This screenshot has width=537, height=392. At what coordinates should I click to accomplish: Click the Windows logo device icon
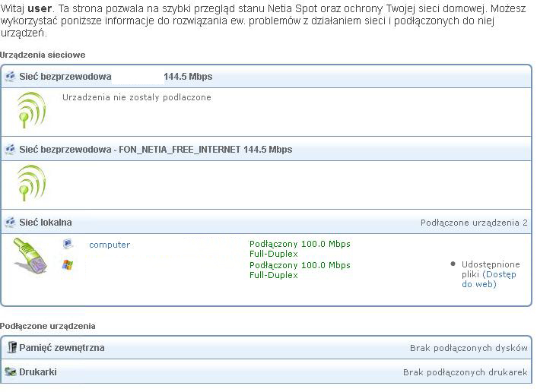68,265
